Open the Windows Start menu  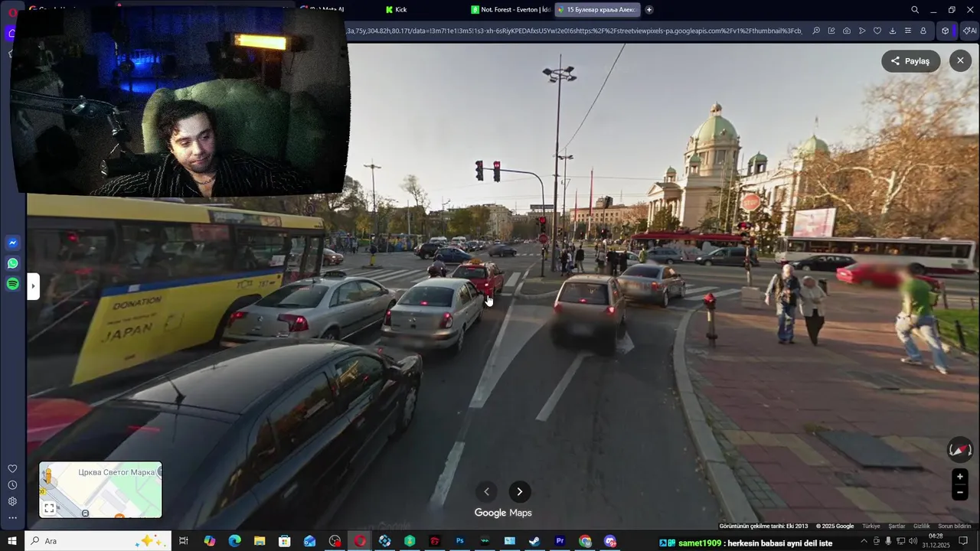[12, 541]
